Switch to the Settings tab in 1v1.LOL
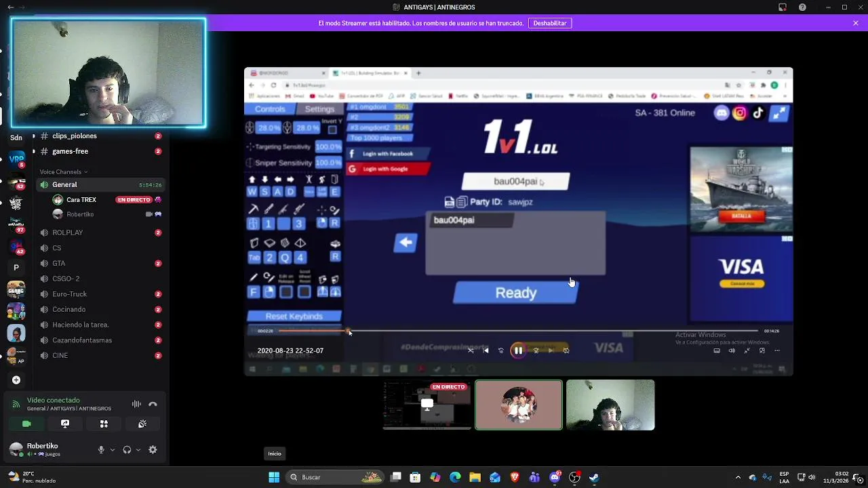Viewport: 868px width, 488px height. pos(319,109)
